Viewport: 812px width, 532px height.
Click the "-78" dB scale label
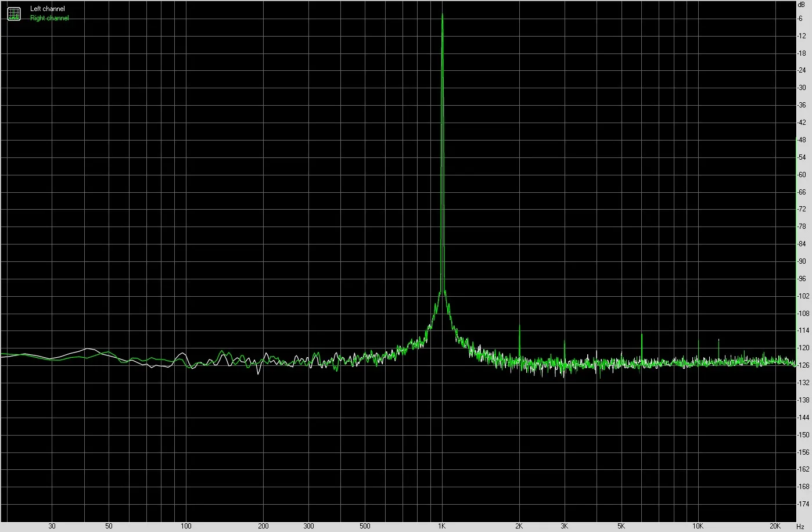click(802, 227)
